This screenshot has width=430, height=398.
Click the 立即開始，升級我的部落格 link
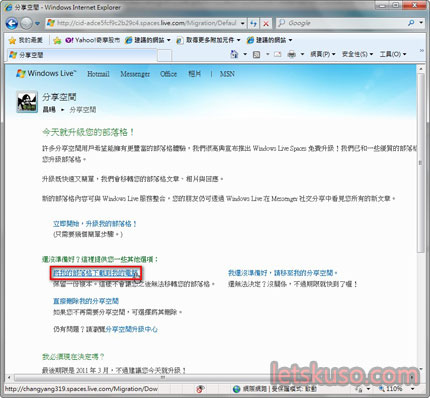[x=95, y=224]
